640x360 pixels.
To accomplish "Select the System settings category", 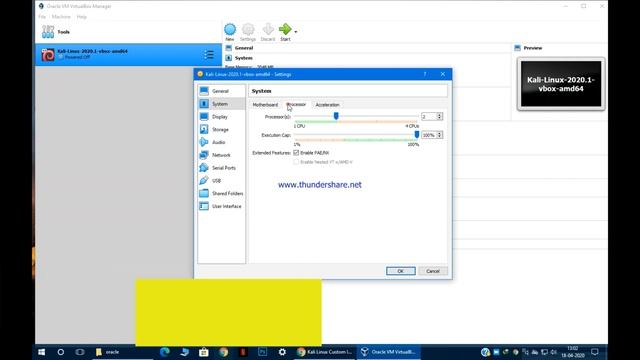I will pyautogui.click(x=222, y=104).
